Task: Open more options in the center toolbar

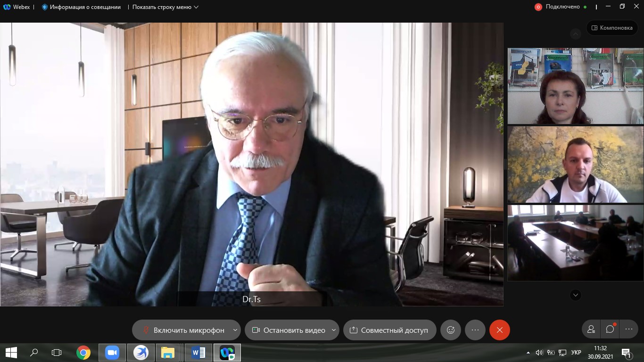Action: click(x=475, y=330)
